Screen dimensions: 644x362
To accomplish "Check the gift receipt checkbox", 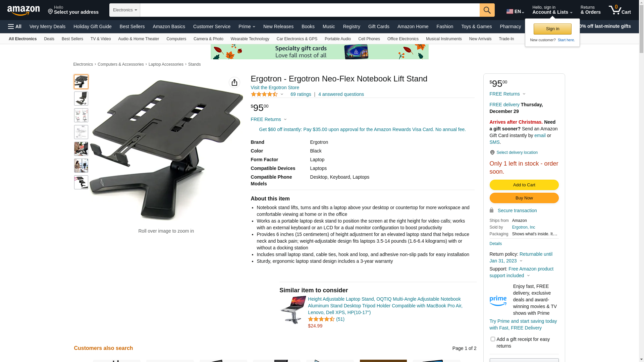I will (493, 339).
